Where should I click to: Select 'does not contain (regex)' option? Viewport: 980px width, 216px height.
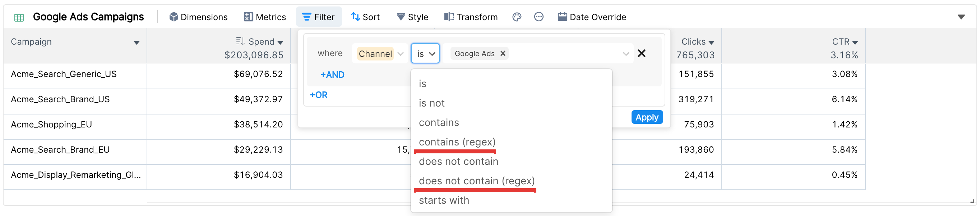511,181
